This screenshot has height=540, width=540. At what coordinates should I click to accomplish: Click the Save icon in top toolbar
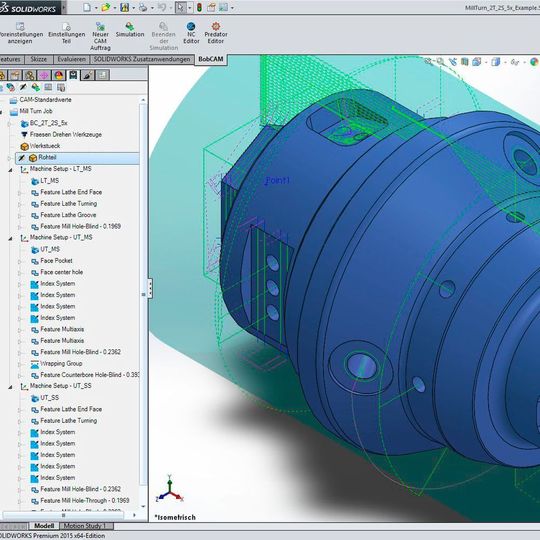[x=124, y=7]
